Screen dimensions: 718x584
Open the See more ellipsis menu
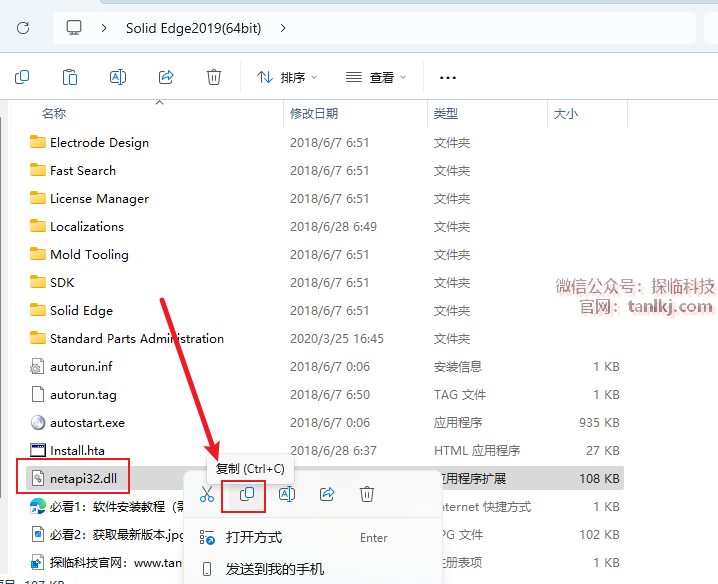point(447,78)
